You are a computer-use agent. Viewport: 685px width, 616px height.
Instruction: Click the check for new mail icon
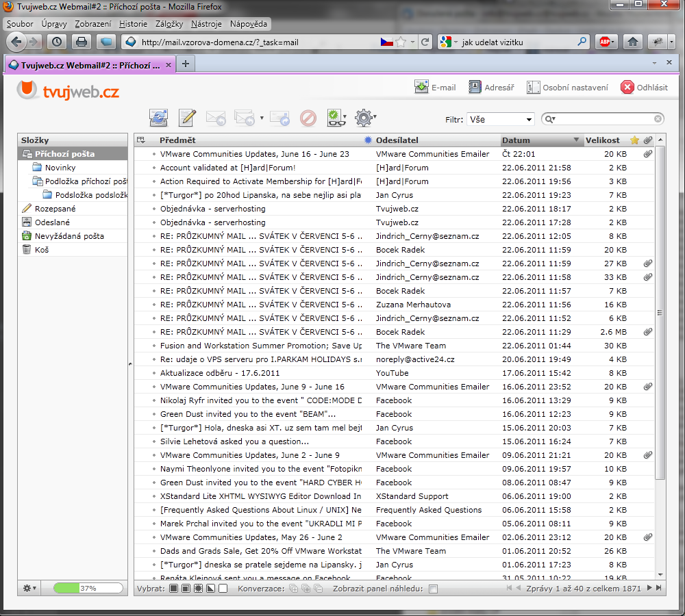point(158,118)
